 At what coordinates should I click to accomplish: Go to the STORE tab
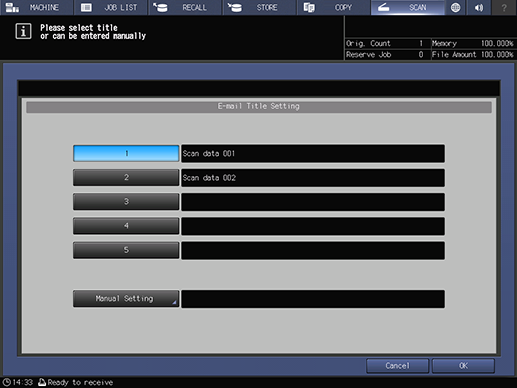tap(259, 7)
